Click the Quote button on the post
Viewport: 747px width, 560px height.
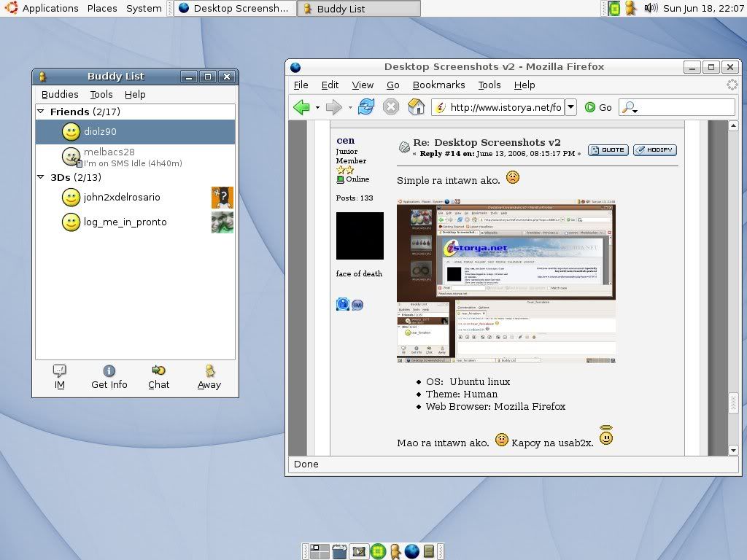(608, 149)
